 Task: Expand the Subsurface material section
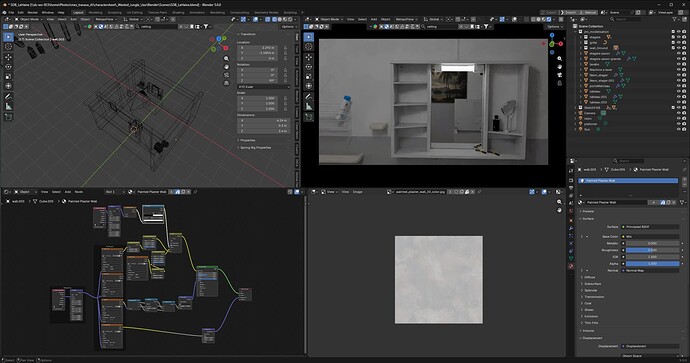point(592,284)
